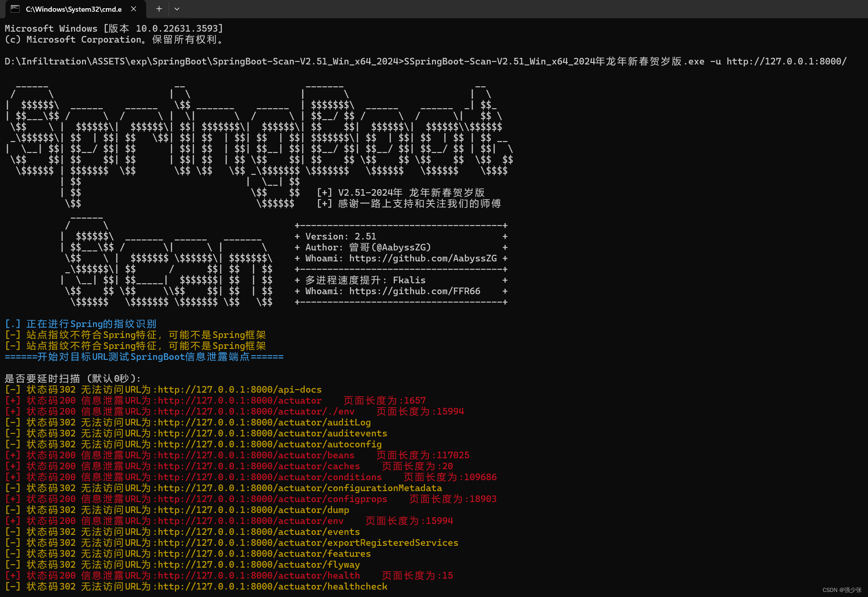This screenshot has width=868, height=597.
Task: Click the actuator/caches URL
Action: 259,466
